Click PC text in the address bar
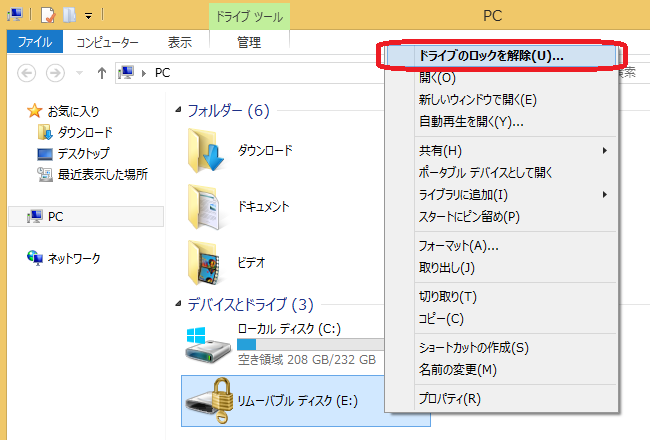Screen dimensions: 650x440 (162, 73)
